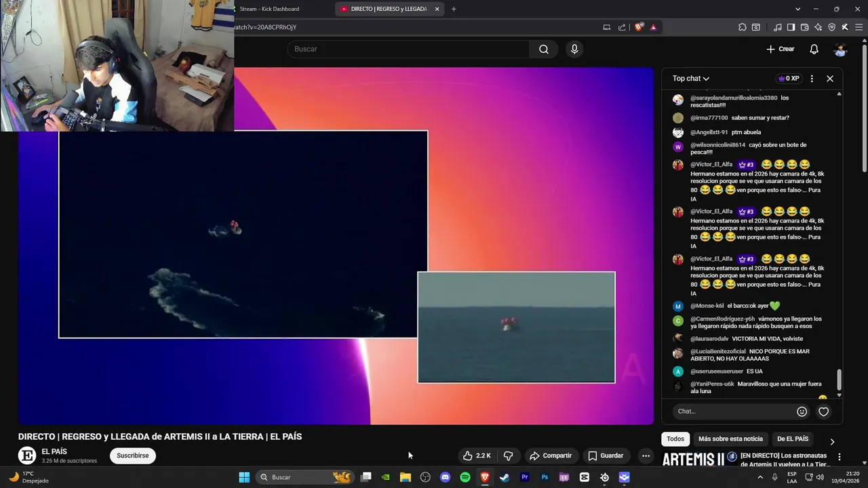Viewport: 868px width, 488px height.
Task: Open Brave Rewards triangle icon
Action: click(653, 27)
